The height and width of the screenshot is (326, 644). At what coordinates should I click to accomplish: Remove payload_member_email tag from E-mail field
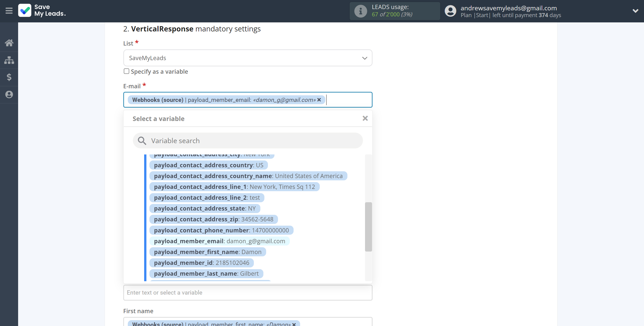[x=319, y=100]
